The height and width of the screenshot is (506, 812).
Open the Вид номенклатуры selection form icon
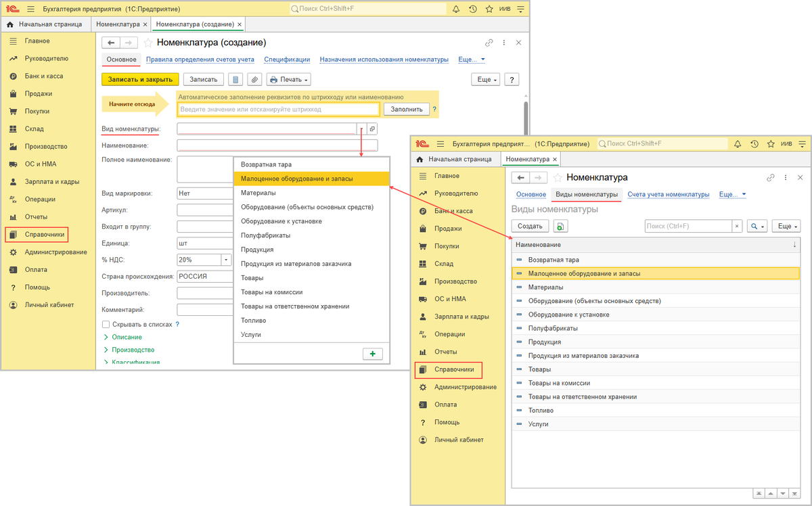(x=372, y=129)
